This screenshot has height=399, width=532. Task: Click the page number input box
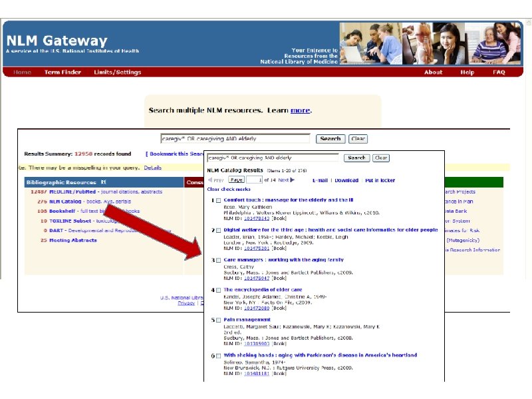point(255,180)
